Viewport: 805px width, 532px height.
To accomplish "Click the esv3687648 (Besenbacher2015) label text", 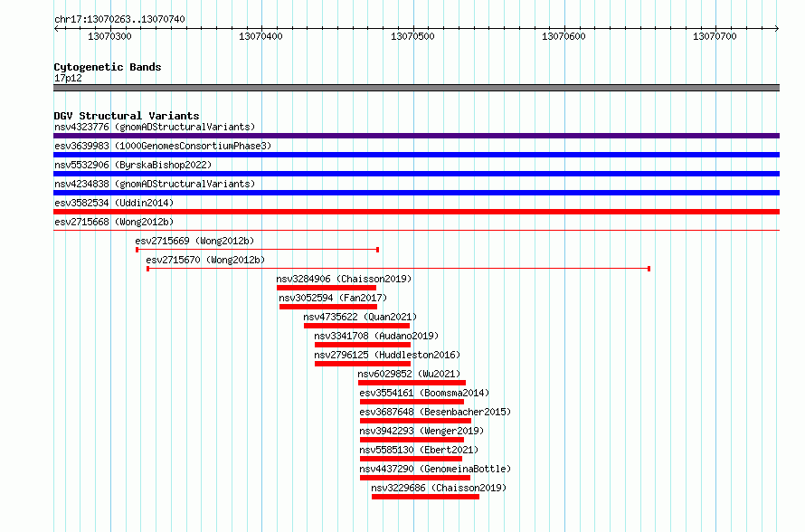I will tap(435, 412).
